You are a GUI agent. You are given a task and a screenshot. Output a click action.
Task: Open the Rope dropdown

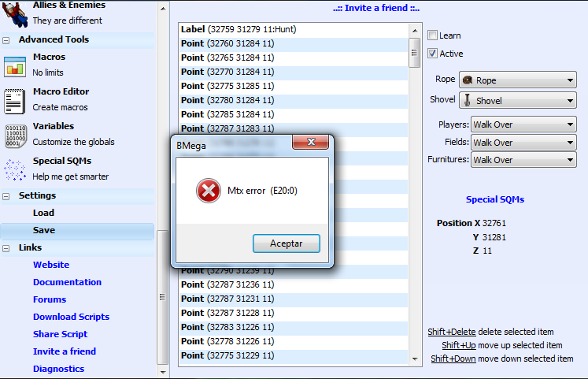pos(517,80)
